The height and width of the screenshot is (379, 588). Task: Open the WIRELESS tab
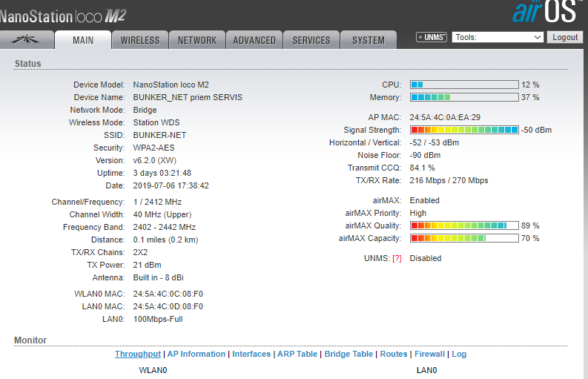[x=140, y=40]
